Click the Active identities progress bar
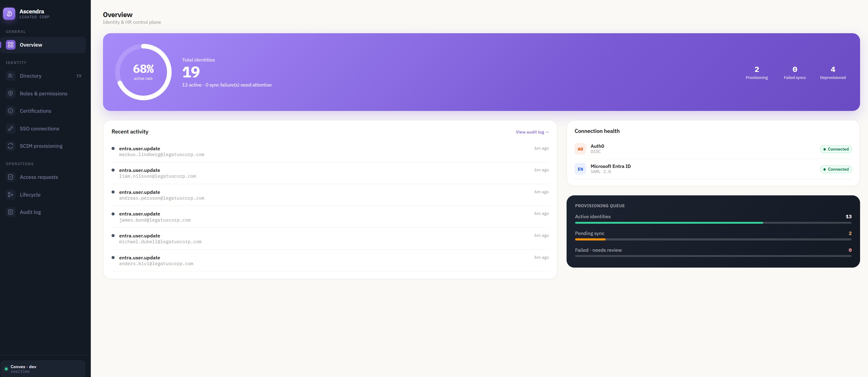 (x=713, y=223)
